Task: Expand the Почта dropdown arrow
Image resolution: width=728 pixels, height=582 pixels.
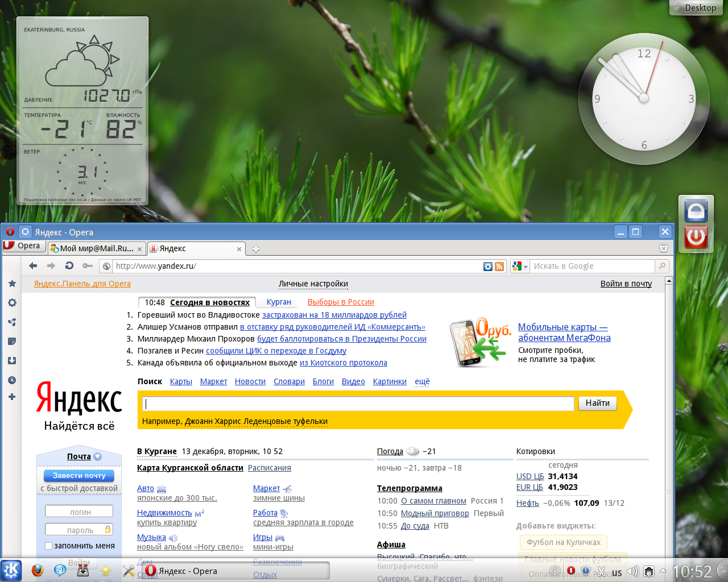Action: click(97, 456)
